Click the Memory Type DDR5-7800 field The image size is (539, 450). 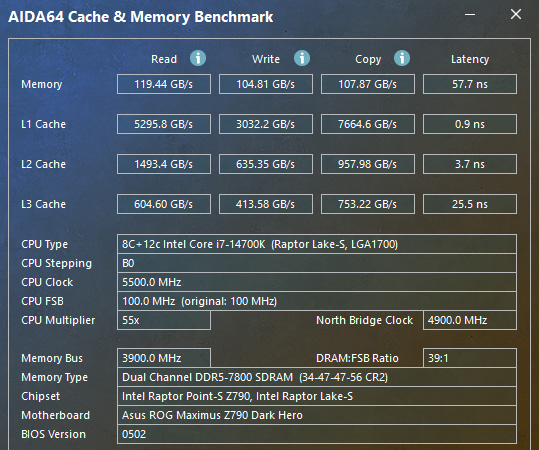tap(317, 377)
